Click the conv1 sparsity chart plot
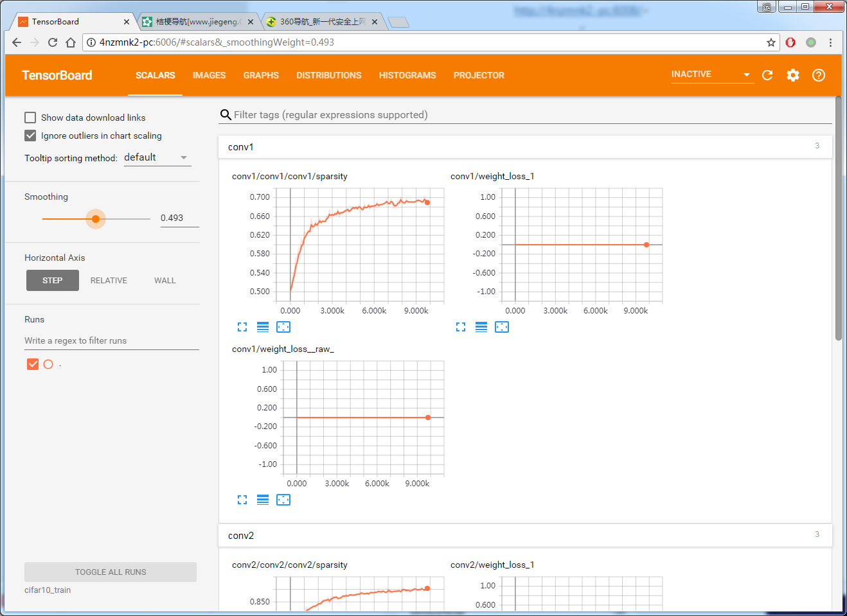 pos(360,245)
